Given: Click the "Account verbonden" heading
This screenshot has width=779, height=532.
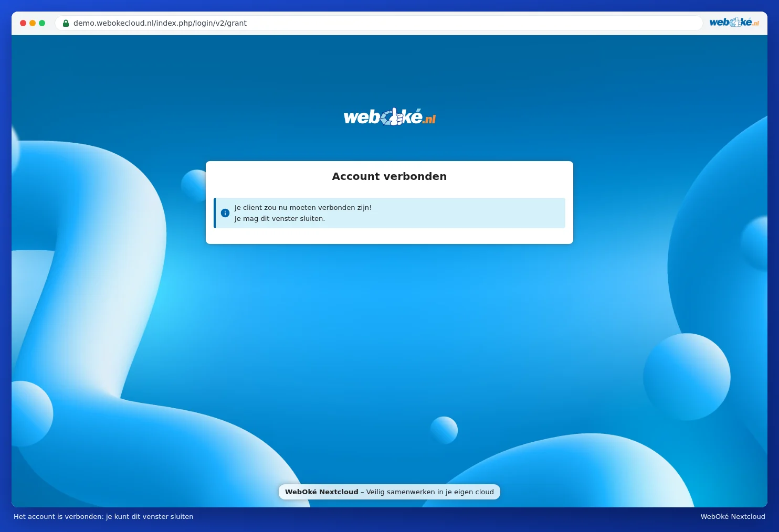Looking at the screenshot, I should 389,176.
